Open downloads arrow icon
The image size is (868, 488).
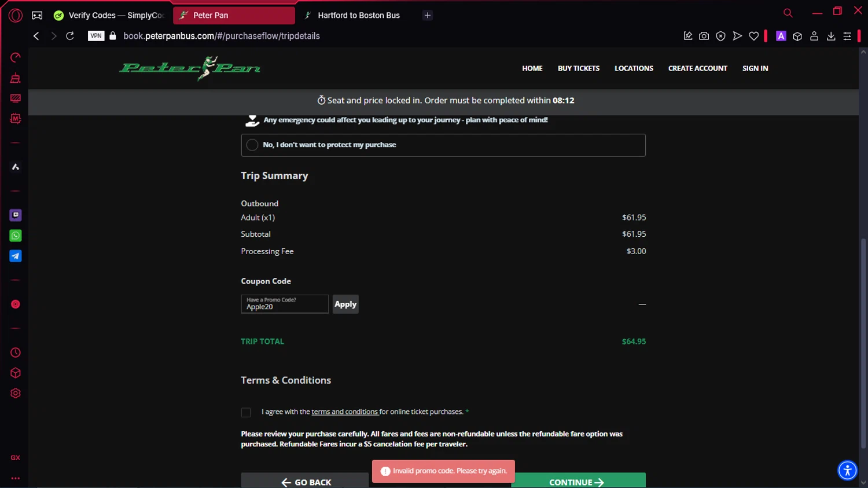(831, 36)
